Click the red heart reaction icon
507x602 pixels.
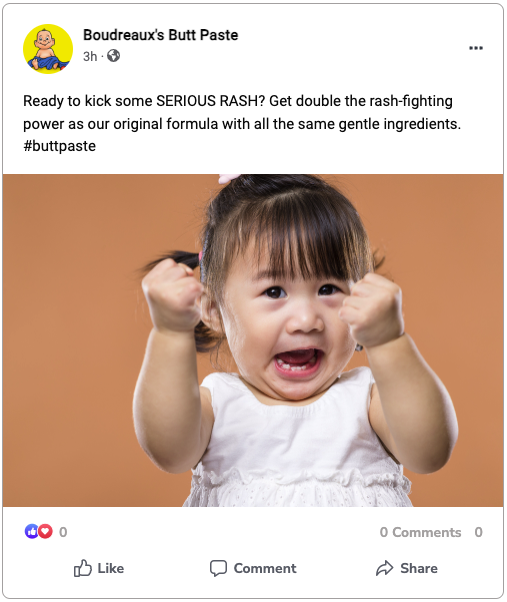coord(45,532)
